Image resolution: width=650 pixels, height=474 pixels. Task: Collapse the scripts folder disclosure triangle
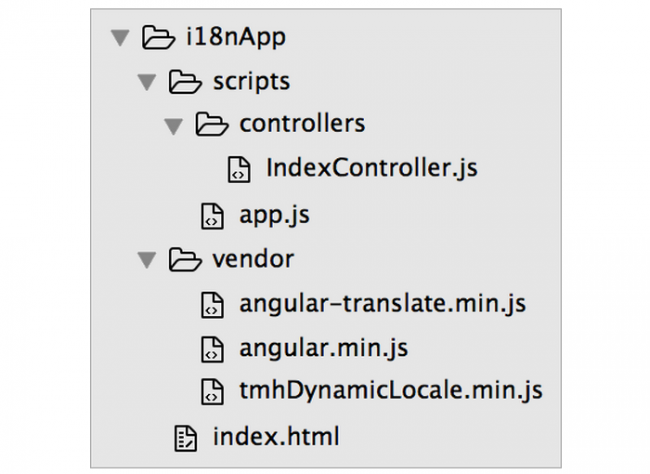[x=147, y=82]
